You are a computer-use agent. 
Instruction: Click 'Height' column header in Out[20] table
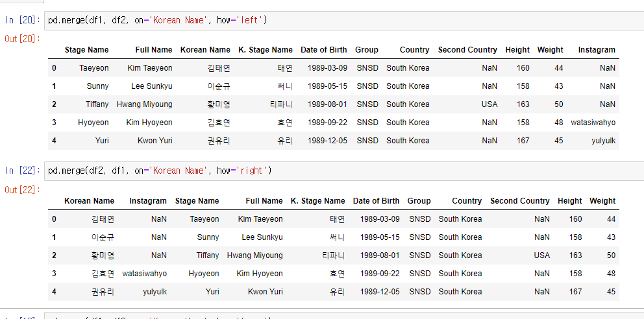point(517,50)
